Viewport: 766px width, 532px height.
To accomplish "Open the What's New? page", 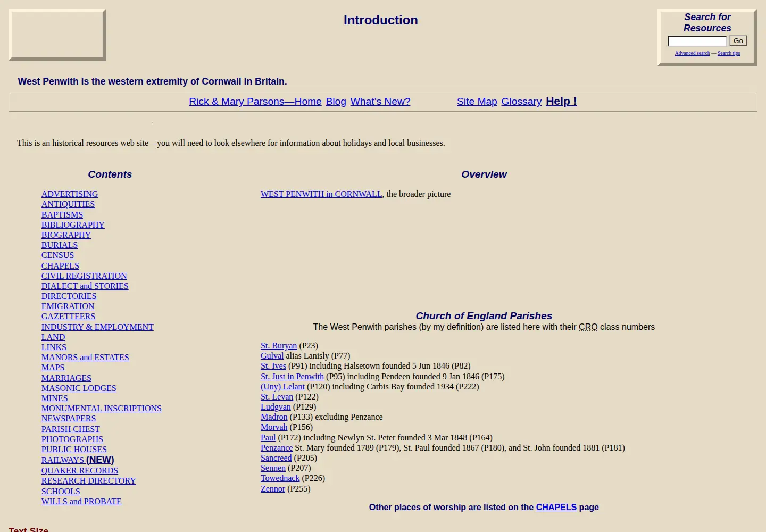I will (x=380, y=102).
